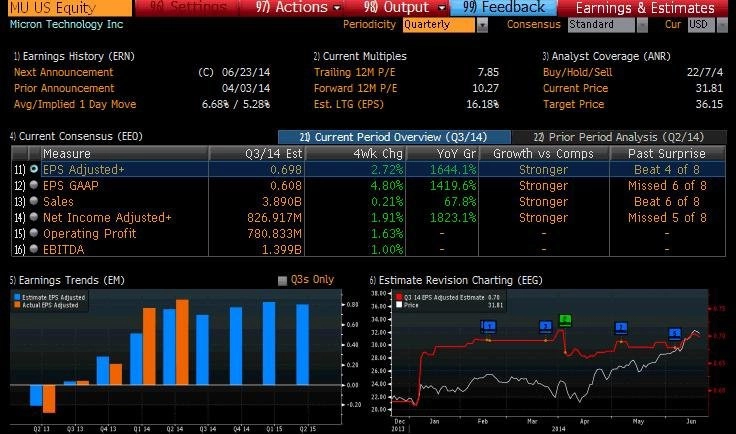Click the Trailing 12M P/E value 7.85
The image size is (736, 434).
click(x=488, y=72)
